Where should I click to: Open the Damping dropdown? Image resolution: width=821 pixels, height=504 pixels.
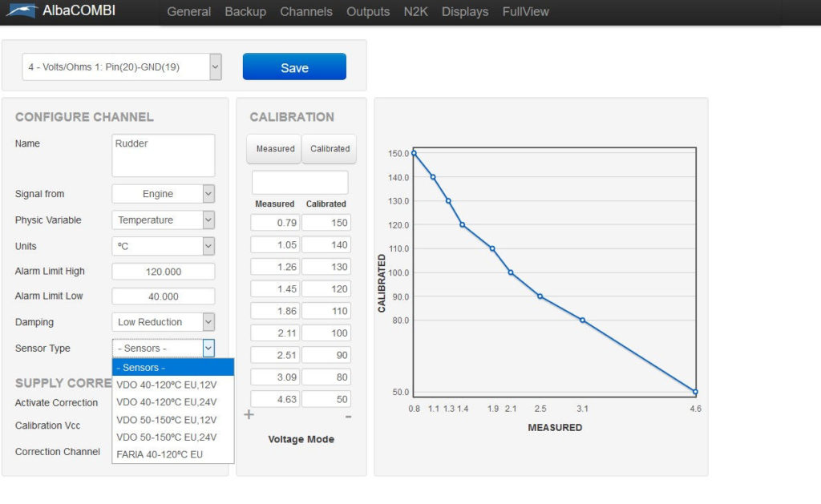tap(164, 322)
